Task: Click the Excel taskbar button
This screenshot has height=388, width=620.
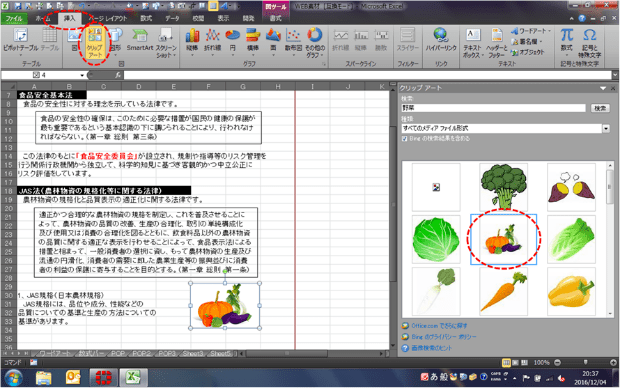Action: coord(133,378)
